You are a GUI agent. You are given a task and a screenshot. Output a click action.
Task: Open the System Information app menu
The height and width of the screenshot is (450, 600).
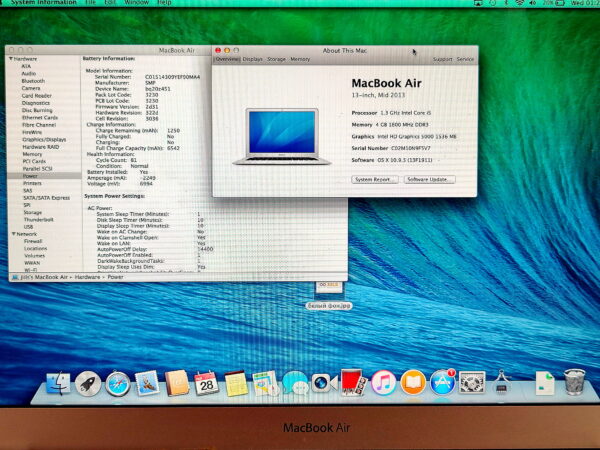point(44,2)
